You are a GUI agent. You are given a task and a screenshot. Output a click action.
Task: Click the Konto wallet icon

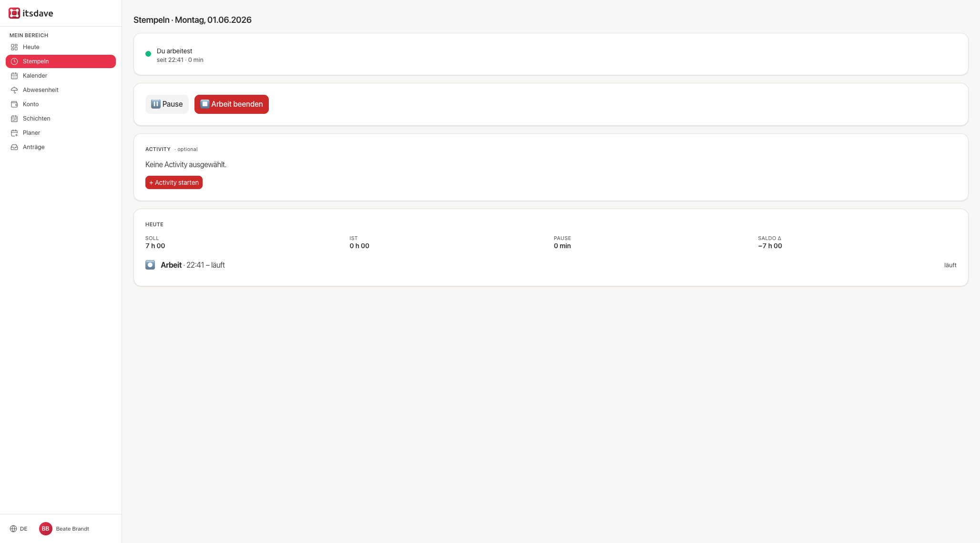(14, 104)
